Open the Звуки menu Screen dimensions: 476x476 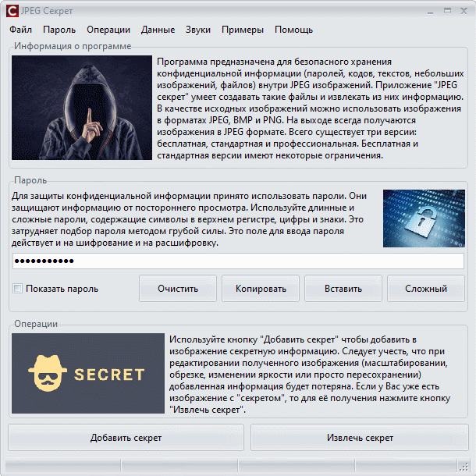198,30
